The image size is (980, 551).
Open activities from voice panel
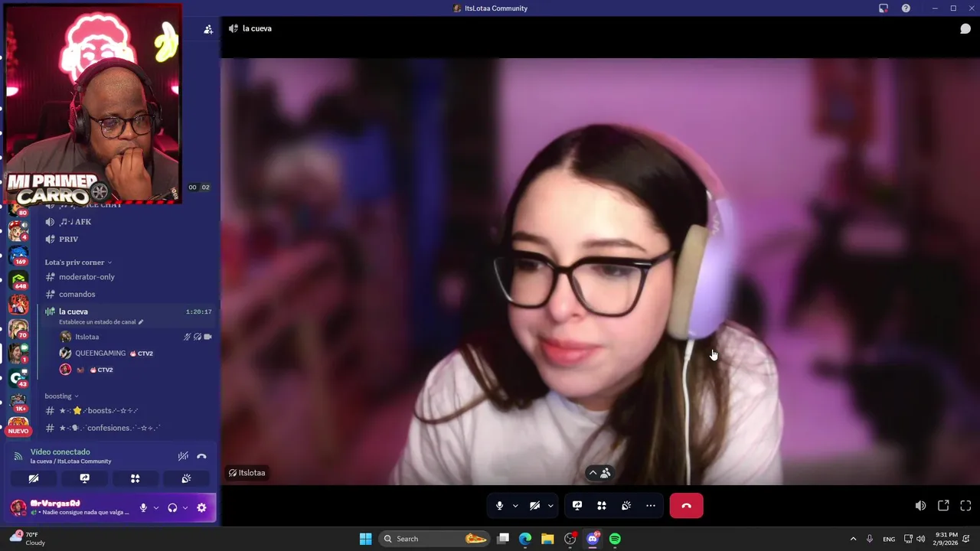coord(135,478)
